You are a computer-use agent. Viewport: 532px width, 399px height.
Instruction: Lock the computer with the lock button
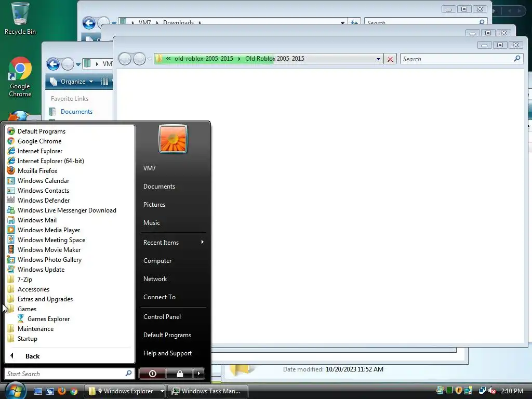pos(180,374)
